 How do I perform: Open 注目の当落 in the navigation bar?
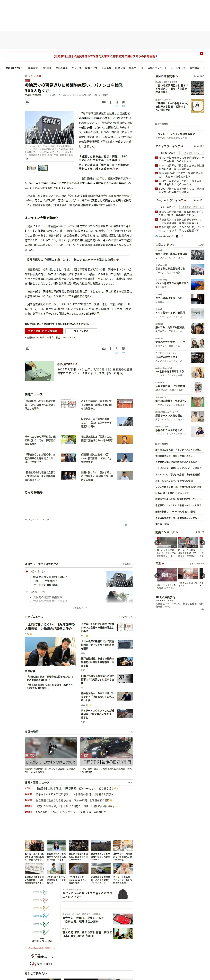[61, 68]
